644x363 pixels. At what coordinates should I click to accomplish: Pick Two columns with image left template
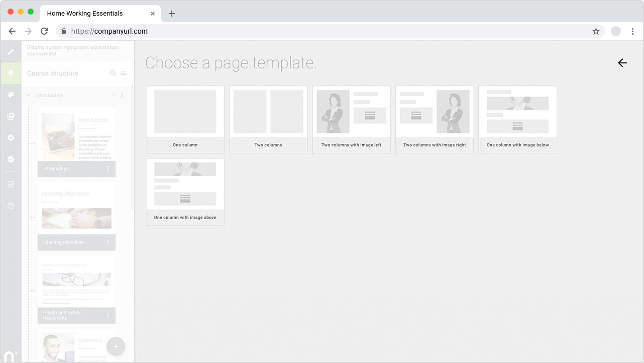pos(351,119)
